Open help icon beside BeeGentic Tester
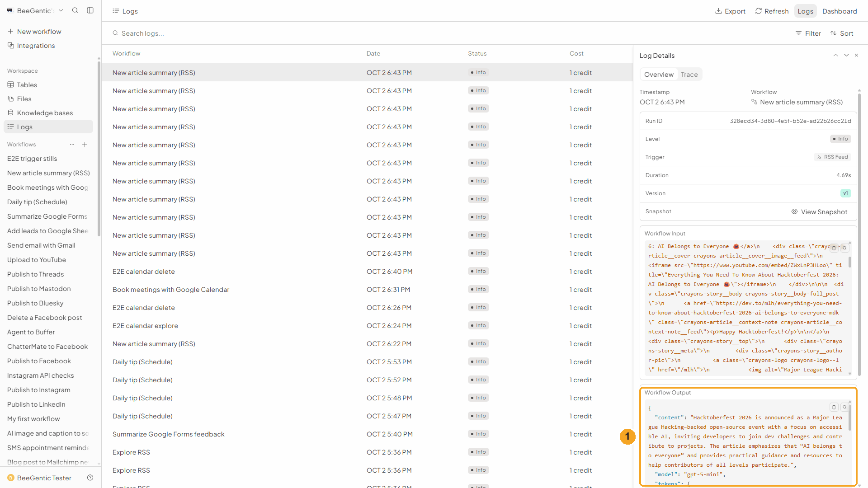The width and height of the screenshot is (868, 488). click(90, 478)
